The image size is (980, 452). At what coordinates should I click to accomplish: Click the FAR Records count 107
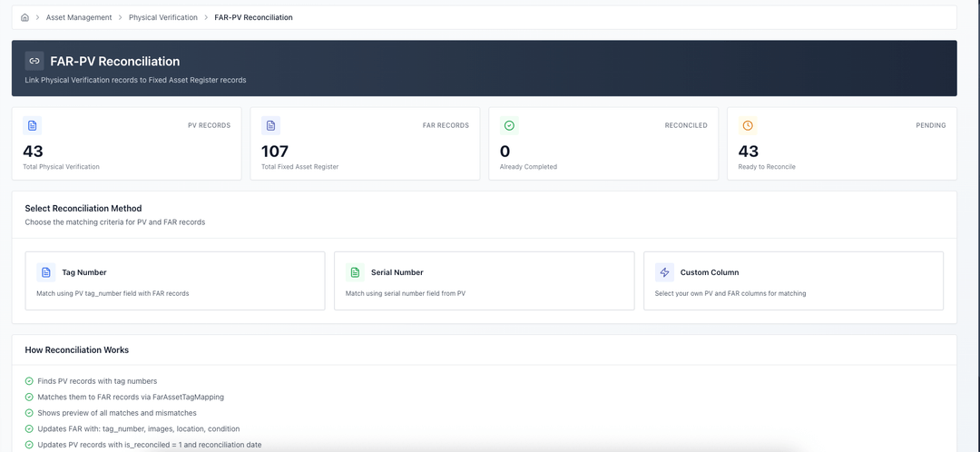(275, 152)
